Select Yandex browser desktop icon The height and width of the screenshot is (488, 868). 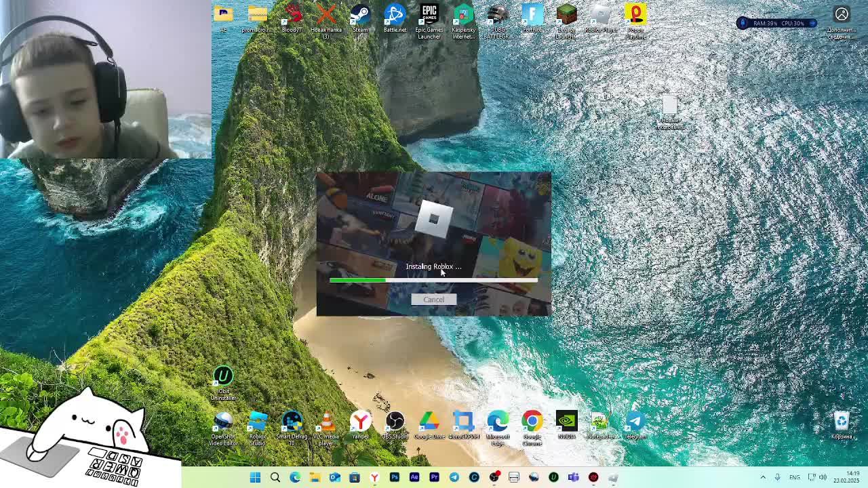(x=361, y=426)
